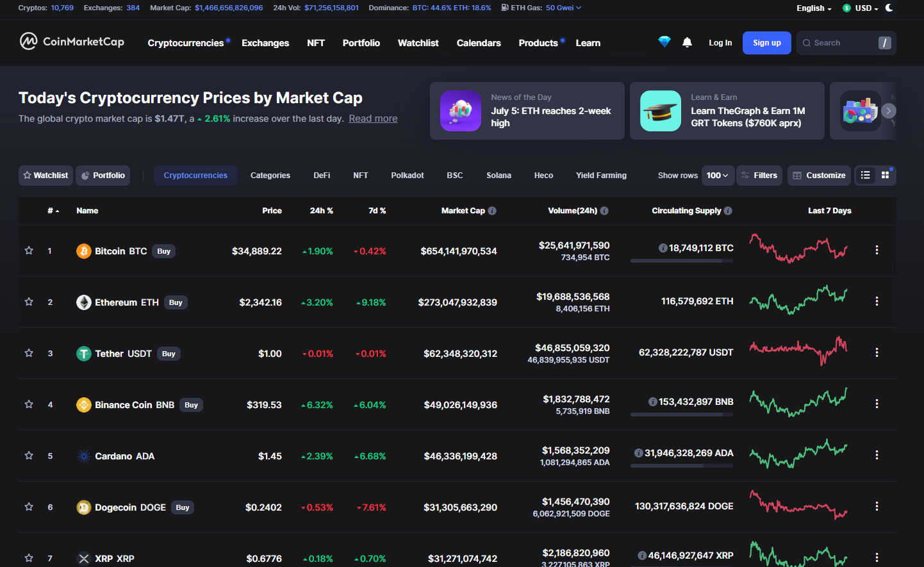Open the Dogecoin row three-dot menu
The height and width of the screenshot is (567, 924).
coord(877,506)
